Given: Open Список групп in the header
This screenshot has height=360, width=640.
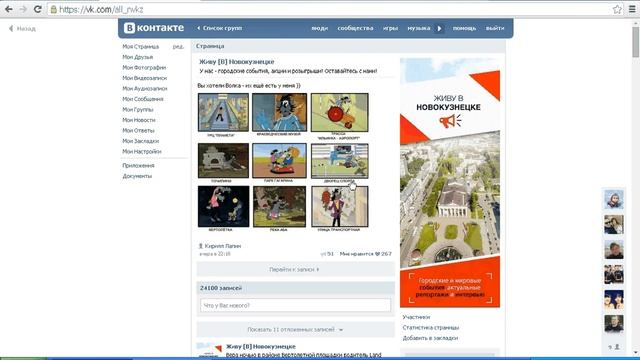Looking at the screenshot, I should point(220,28).
